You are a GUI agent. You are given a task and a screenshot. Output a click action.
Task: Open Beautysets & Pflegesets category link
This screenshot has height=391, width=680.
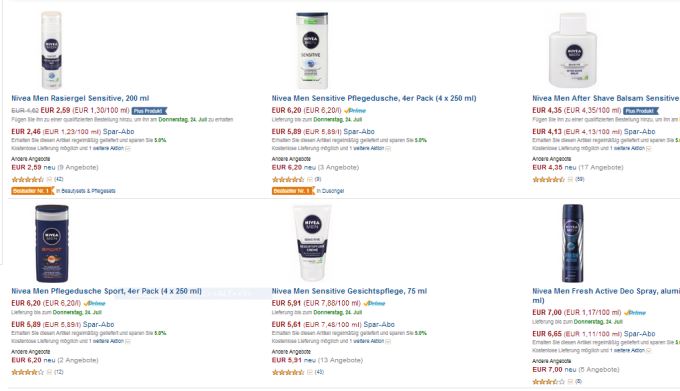click(x=88, y=191)
